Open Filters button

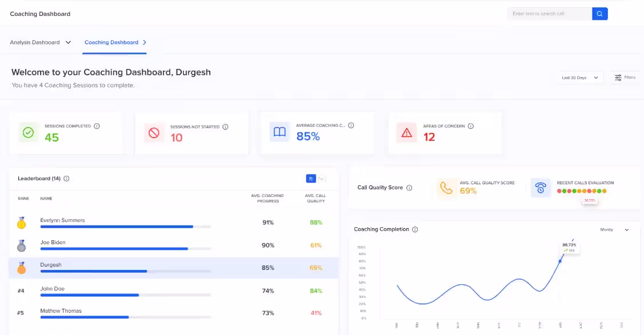(x=625, y=78)
